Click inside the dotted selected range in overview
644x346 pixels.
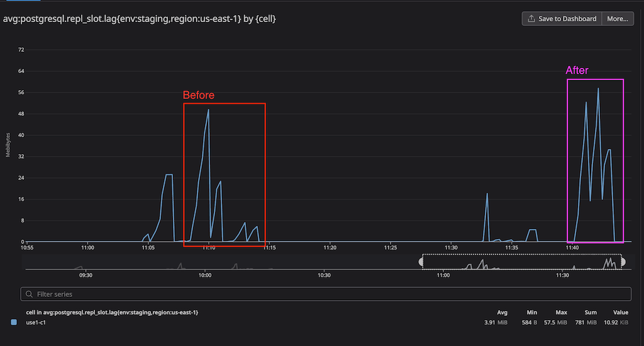click(x=522, y=262)
